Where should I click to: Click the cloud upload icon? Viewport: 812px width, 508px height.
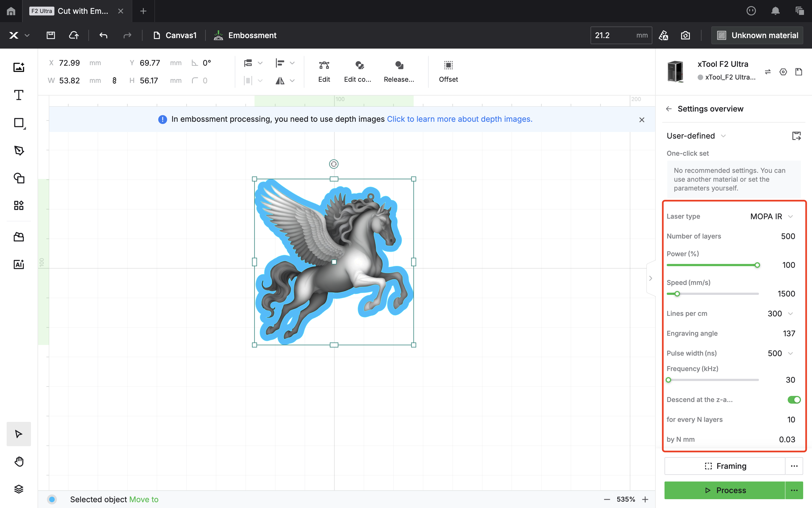click(74, 35)
